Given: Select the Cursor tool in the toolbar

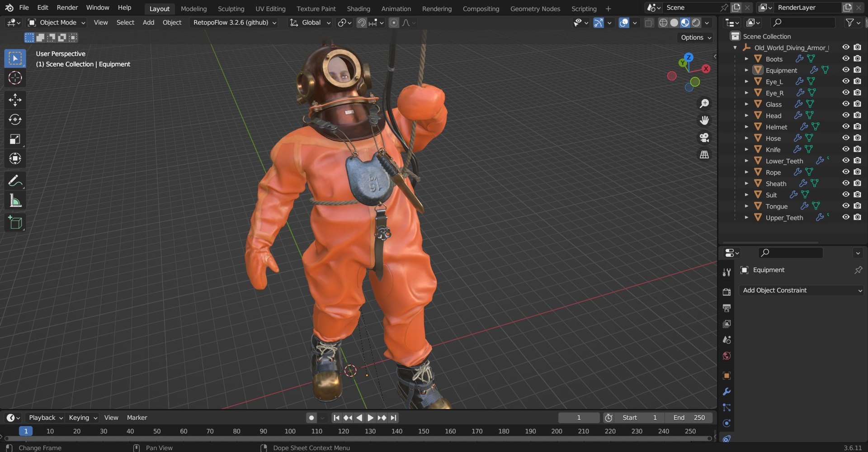Looking at the screenshot, I should tap(15, 78).
